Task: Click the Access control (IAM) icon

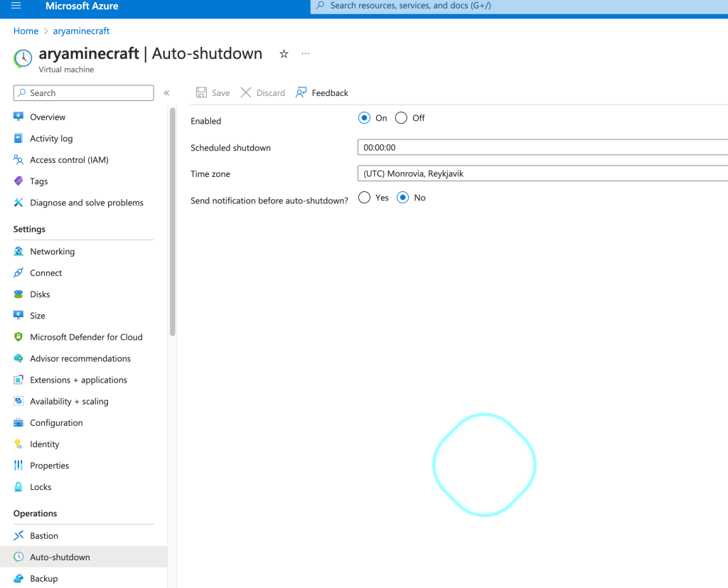Action: click(x=18, y=159)
